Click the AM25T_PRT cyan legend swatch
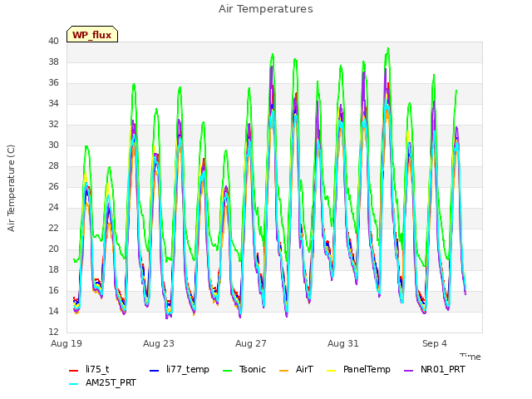Image resolution: width=532 pixels, height=399 pixels. [x=74, y=384]
